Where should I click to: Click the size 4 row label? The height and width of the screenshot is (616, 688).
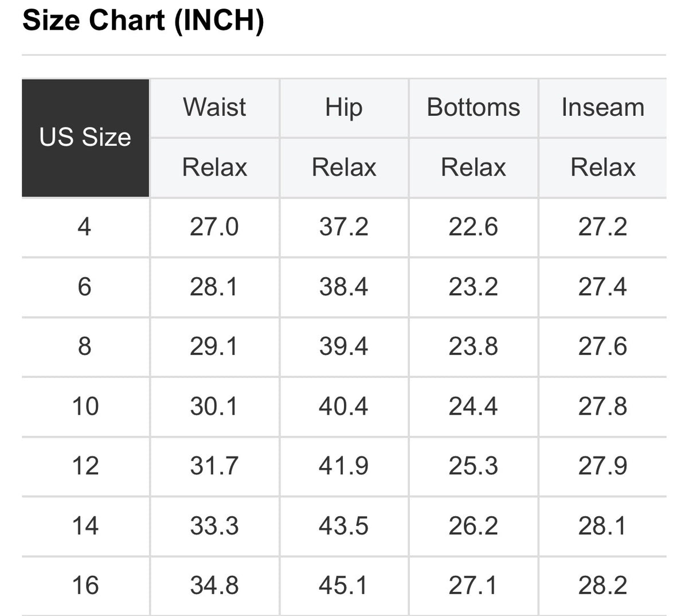click(84, 227)
